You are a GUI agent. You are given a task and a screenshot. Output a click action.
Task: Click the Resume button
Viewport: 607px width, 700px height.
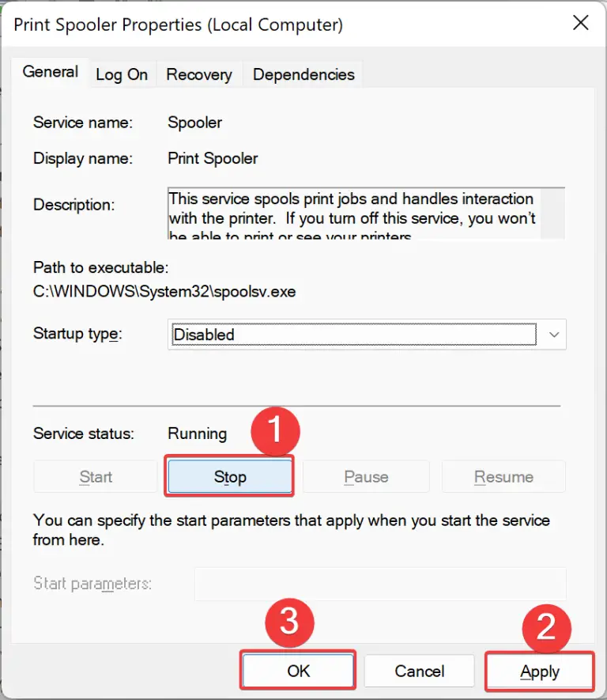tap(503, 476)
